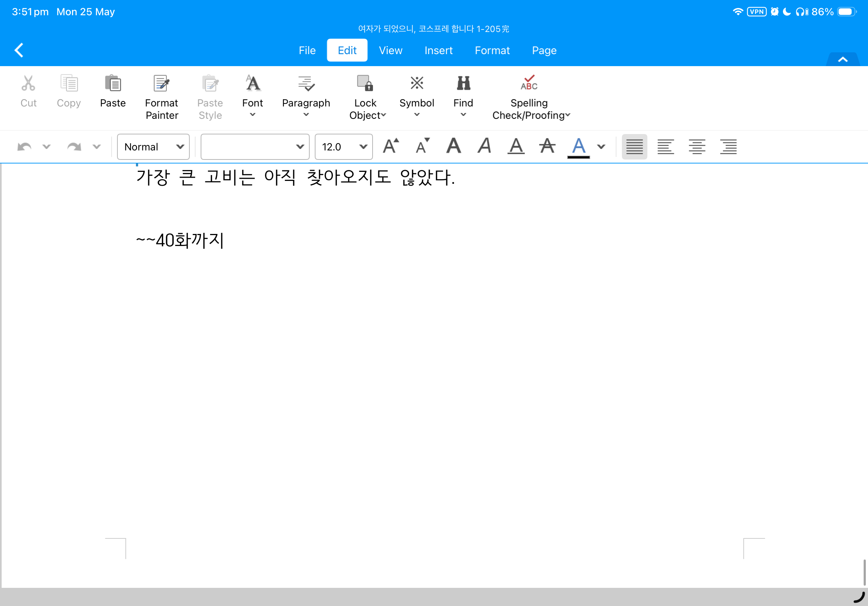The height and width of the screenshot is (606, 868).
Task: Tap the Copy icon
Action: pyautogui.click(x=69, y=84)
